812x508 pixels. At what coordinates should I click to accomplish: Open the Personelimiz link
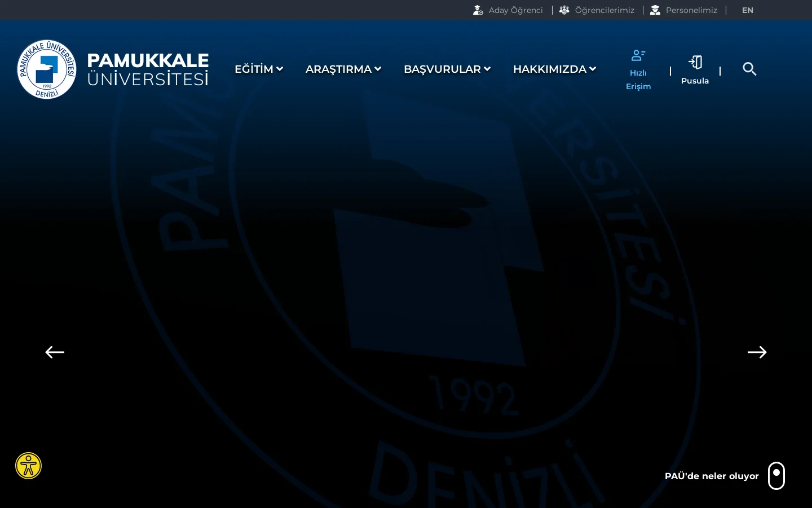691,10
